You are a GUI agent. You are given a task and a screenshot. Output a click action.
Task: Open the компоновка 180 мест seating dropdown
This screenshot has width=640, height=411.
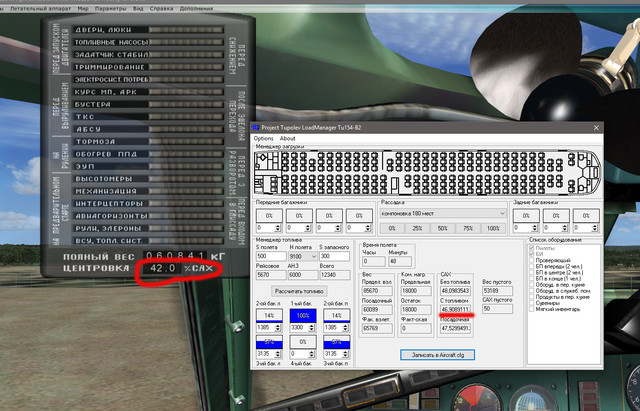tap(443, 213)
